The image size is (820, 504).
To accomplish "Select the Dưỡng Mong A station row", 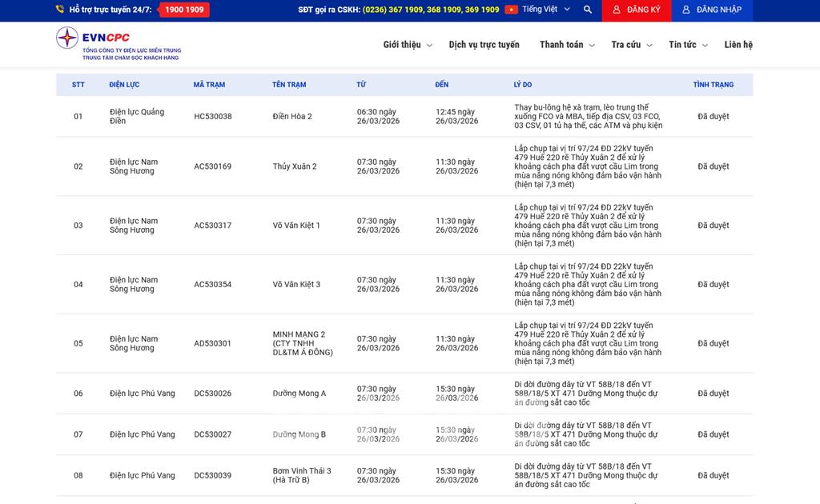I will click(299, 394).
